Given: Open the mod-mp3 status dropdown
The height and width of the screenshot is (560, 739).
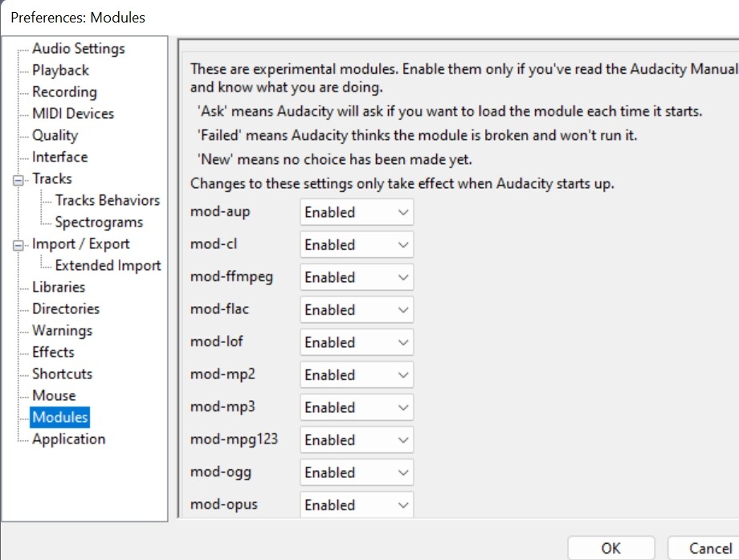Looking at the screenshot, I should [x=357, y=408].
